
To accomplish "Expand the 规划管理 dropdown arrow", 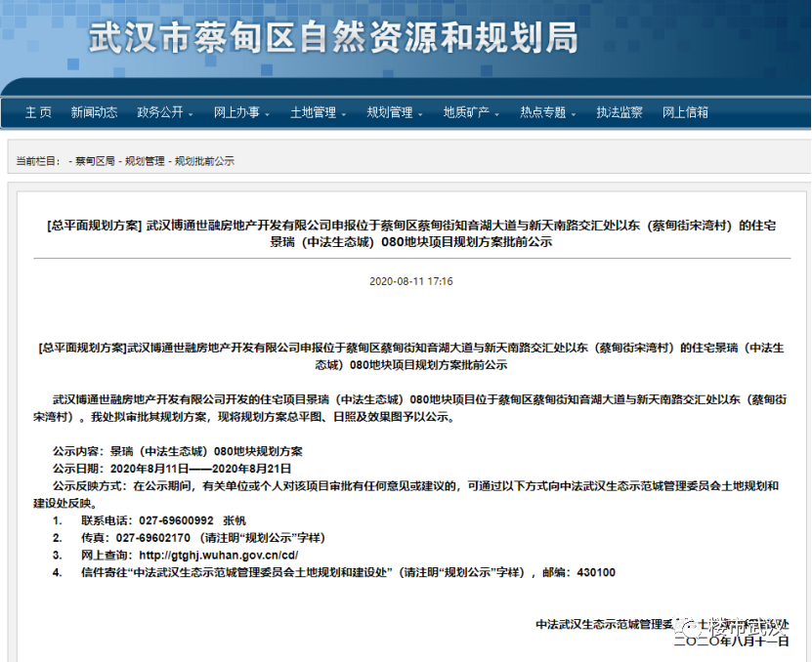I will [420, 114].
